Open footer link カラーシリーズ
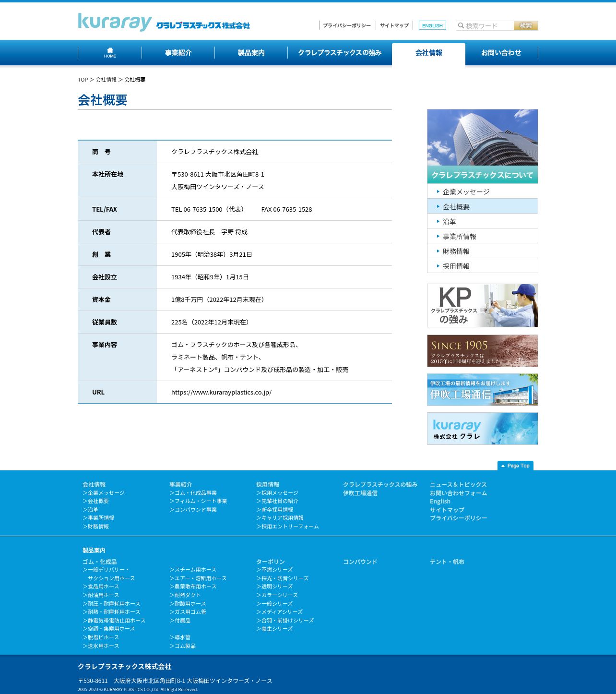This screenshot has width=616, height=694. point(277,595)
